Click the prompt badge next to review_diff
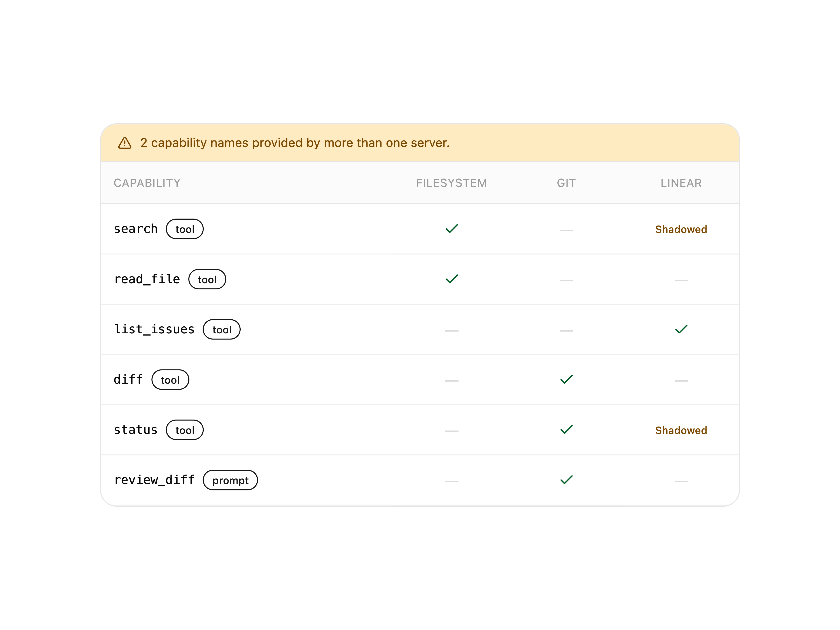840x630 pixels. 231,480
